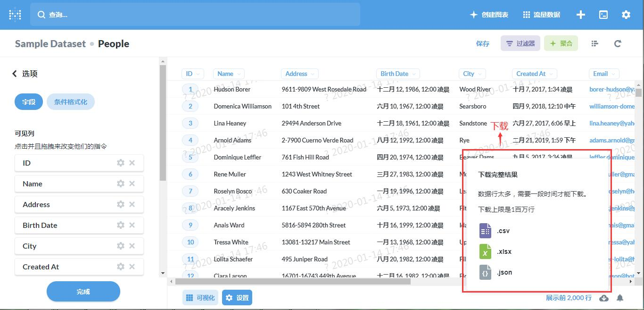Download results as .csv file
The height and width of the screenshot is (310, 644).
pyautogui.click(x=495, y=231)
